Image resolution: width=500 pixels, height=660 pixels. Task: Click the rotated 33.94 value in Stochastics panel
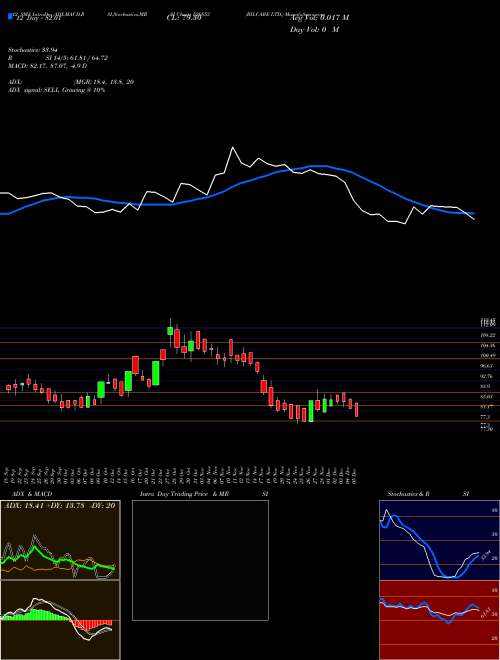tap(487, 554)
